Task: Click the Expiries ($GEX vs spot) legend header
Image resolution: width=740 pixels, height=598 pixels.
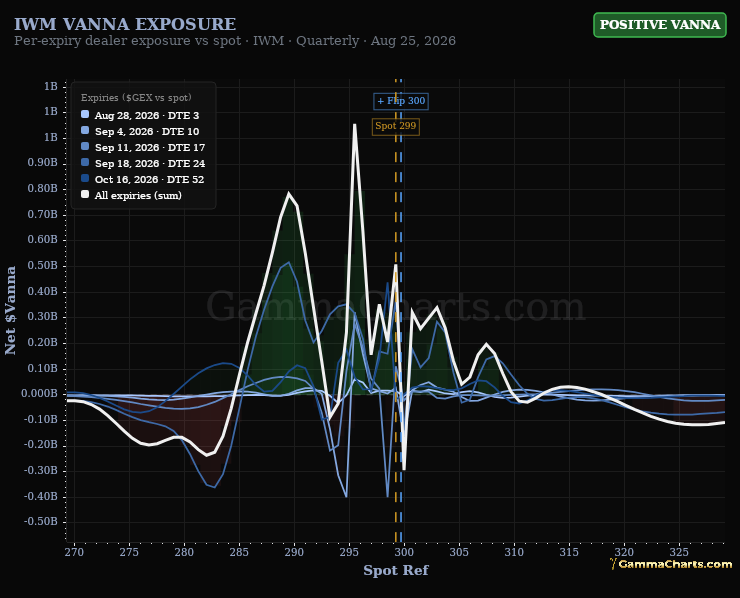Action: pyautogui.click(x=136, y=98)
